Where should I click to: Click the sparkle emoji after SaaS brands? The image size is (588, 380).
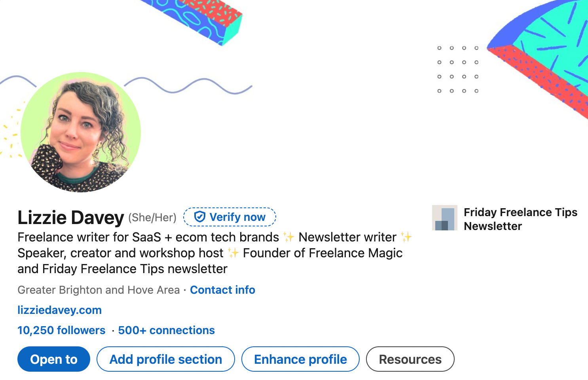pyautogui.click(x=288, y=237)
